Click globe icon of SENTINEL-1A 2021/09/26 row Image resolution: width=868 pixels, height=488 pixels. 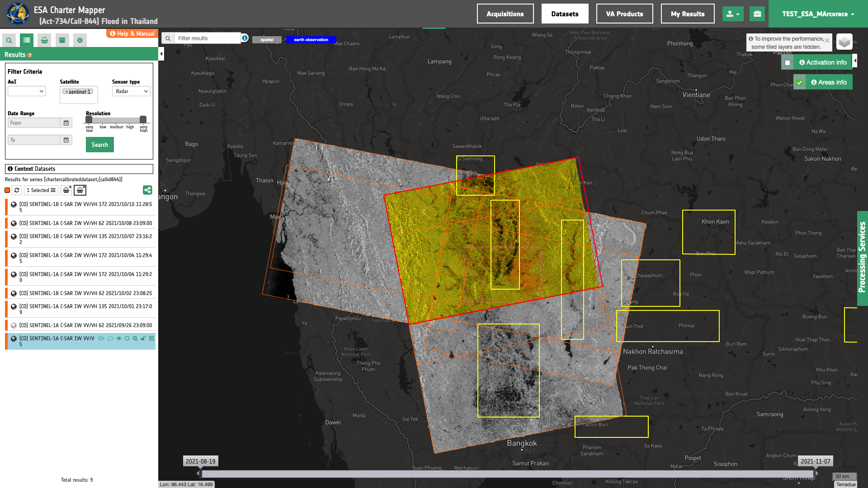pyautogui.click(x=14, y=325)
